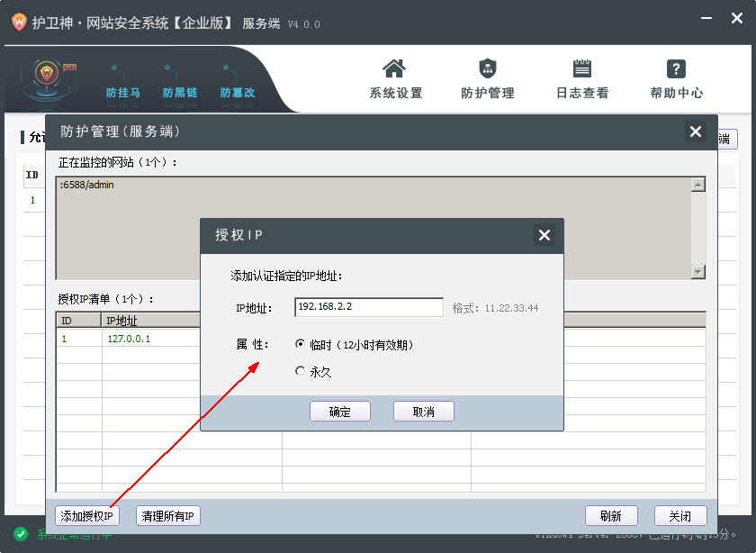Click 确定 to confirm the IP

coord(339,412)
